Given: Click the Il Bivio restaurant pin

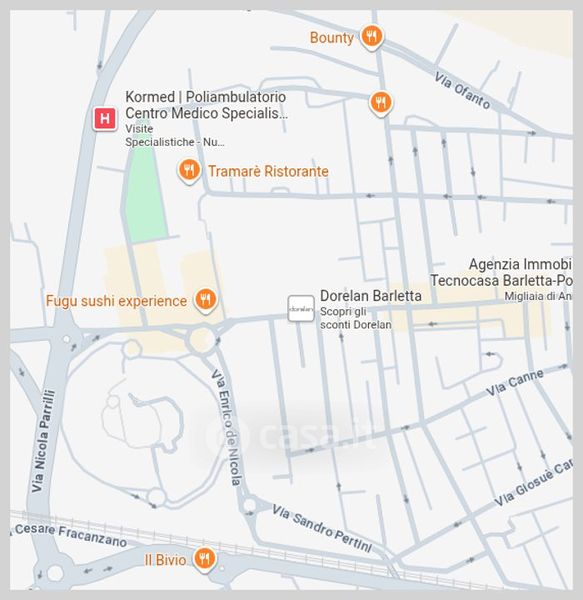Looking at the screenshot, I should point(204,559).
